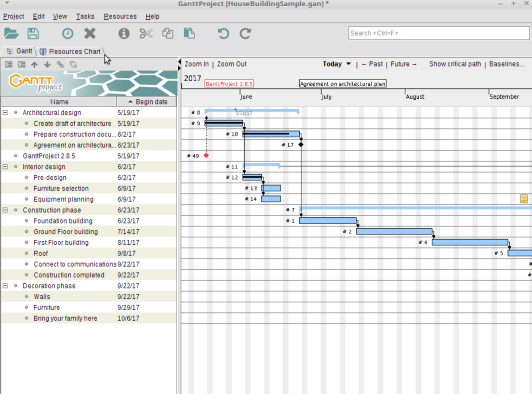Select the Furniture task under Decoration phase
Image resolution: width=532 pixels, height=394 pixels.
click(88, 308)
